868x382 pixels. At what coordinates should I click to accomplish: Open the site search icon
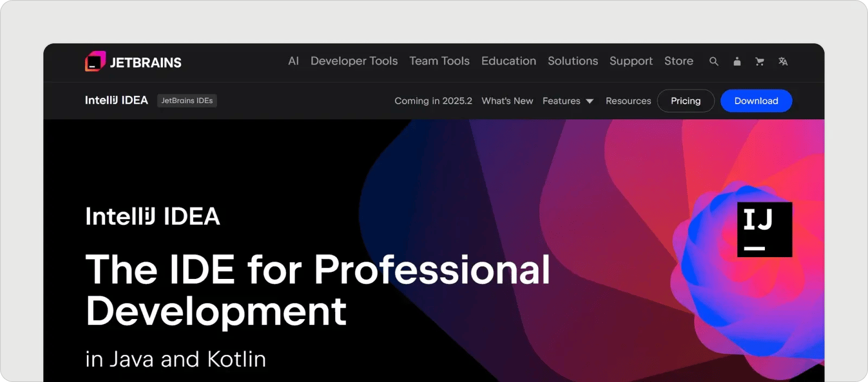[x=714, y=61]
